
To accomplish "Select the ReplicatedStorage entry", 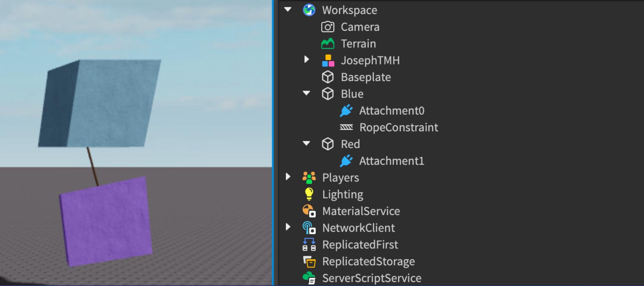I will coord(368,262).
